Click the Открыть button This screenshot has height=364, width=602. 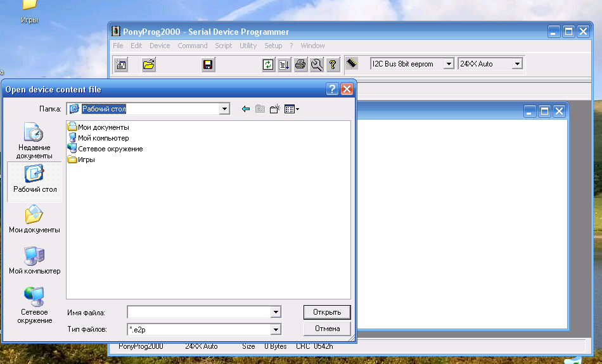[327, 312]
